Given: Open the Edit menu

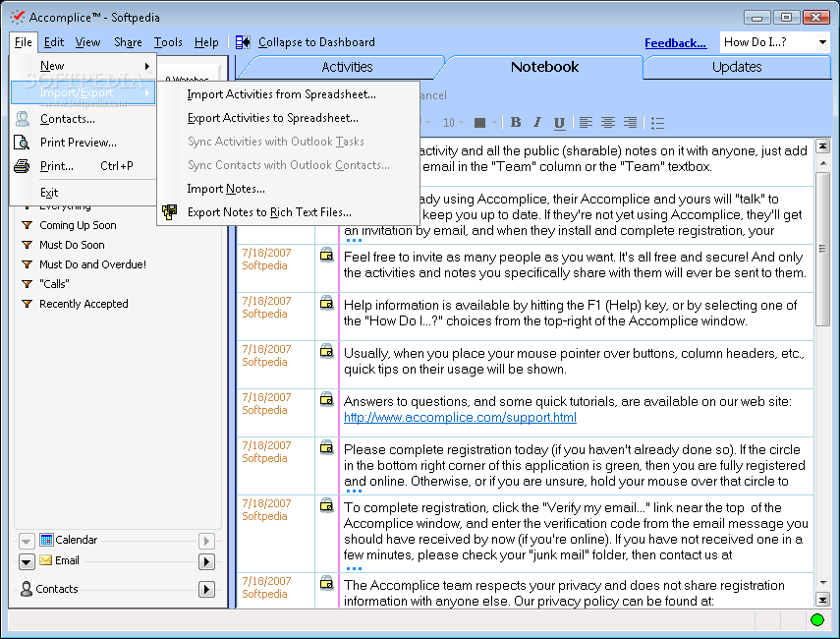Looking at the screenshot, I should tap(54, 42).
